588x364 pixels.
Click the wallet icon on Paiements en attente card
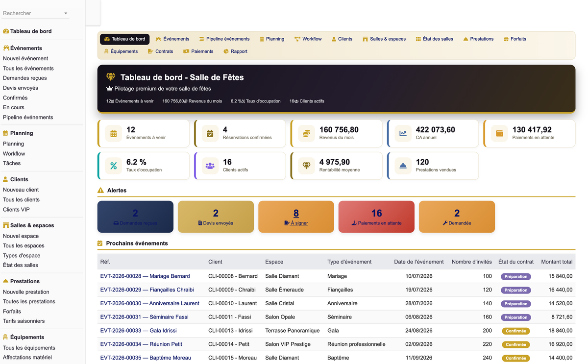pos(499,133)
